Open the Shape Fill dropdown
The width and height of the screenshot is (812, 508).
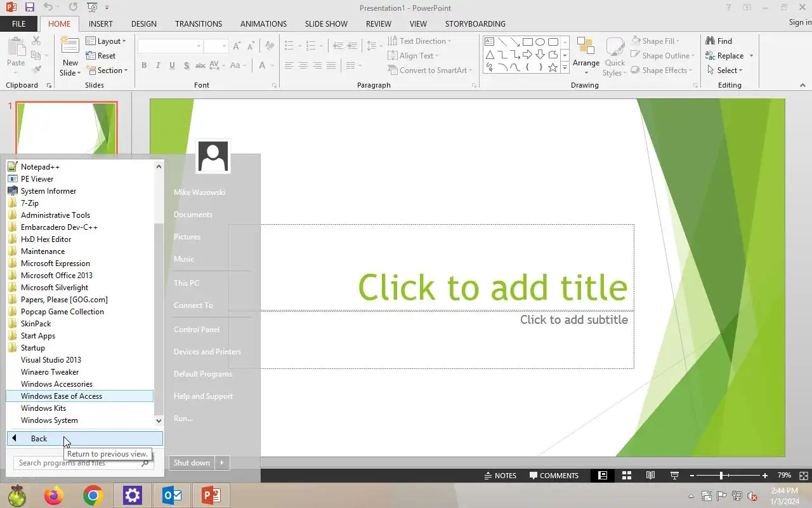[657, 41]
